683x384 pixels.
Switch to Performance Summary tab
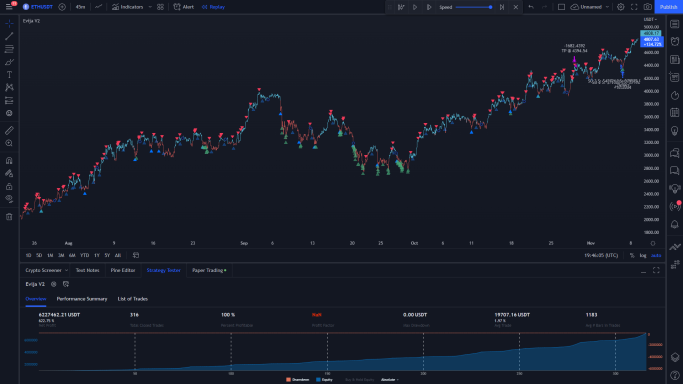pos(82,299)
